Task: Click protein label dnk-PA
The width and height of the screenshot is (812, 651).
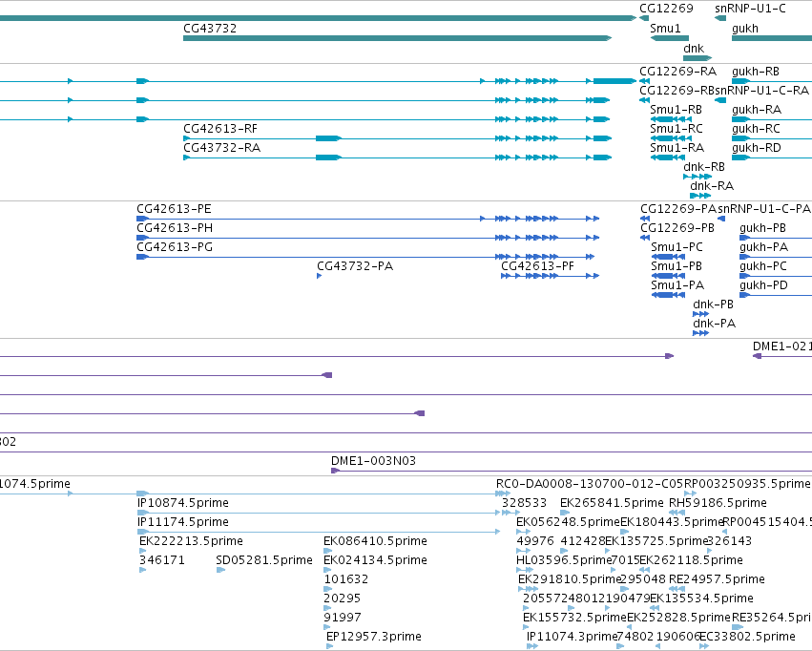Action: coord(714,324)
